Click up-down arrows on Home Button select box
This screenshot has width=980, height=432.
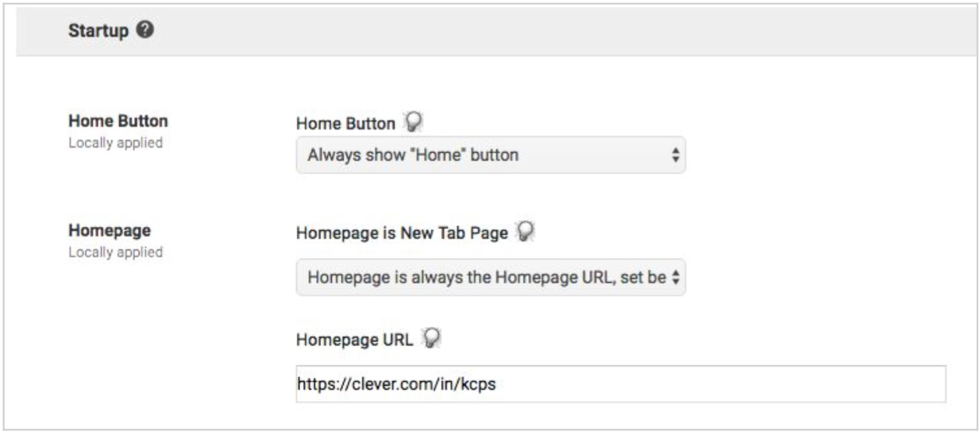tap(675, 155)
